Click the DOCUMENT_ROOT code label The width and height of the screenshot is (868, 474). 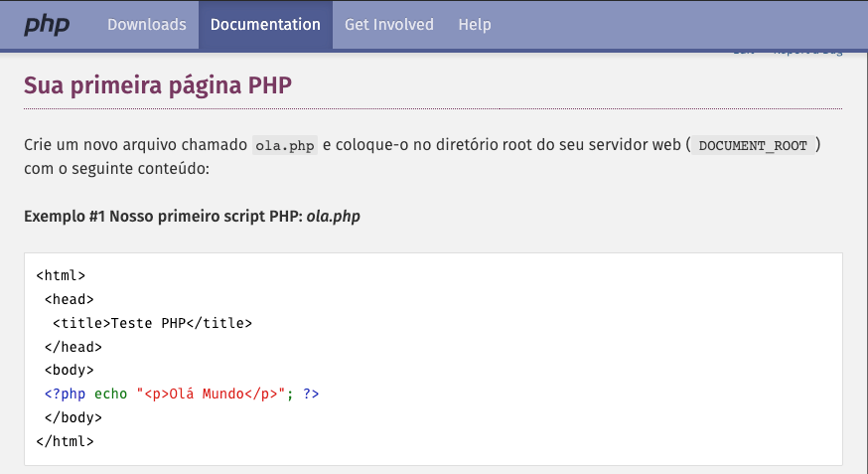(x=753, y=145)
